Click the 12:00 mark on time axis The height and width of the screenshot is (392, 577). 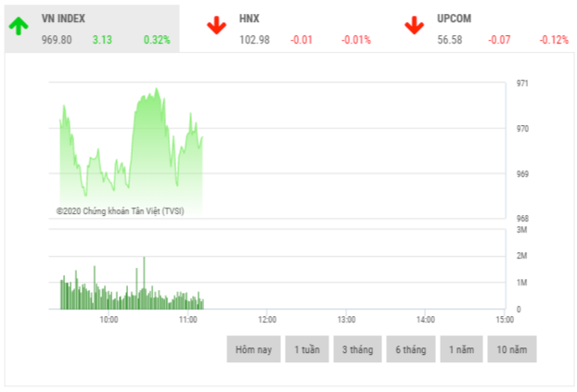tap(265, 319)
